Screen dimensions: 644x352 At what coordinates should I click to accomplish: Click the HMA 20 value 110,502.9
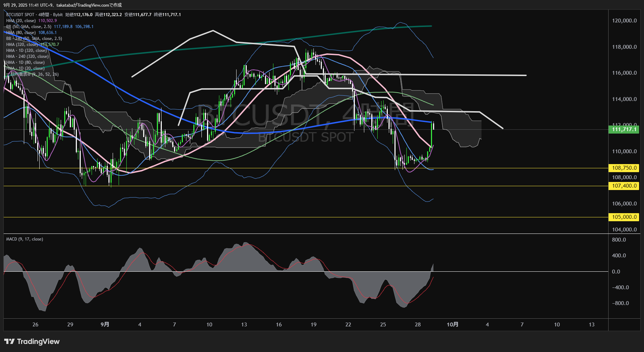[x=47, y=21]
